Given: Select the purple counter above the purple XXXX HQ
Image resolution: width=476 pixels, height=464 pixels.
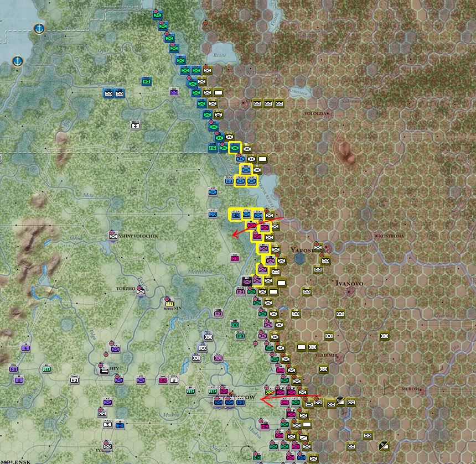Looking at the screenshot, I should coord(26,347).
